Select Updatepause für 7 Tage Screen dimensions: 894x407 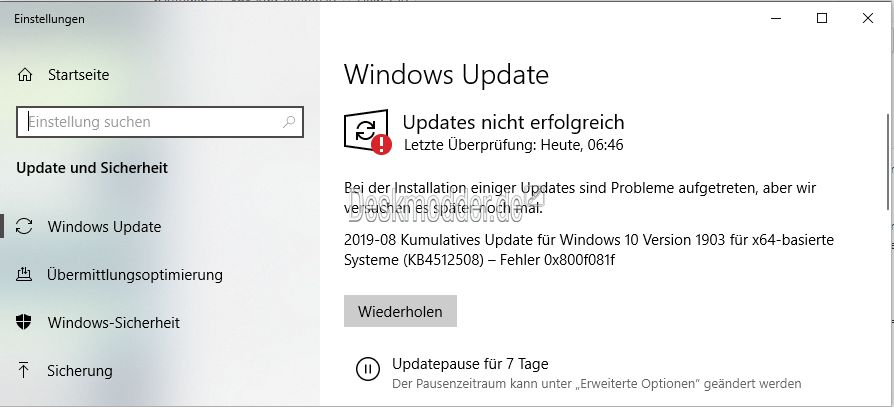470,363
